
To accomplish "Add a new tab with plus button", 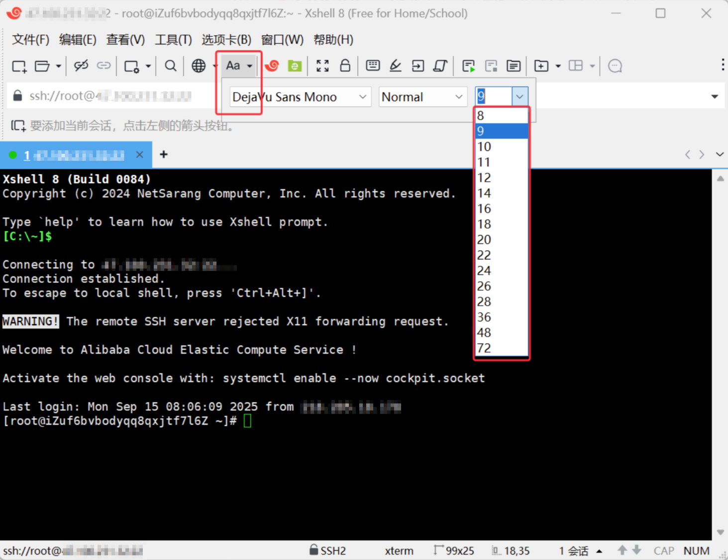I will (163, 154).
